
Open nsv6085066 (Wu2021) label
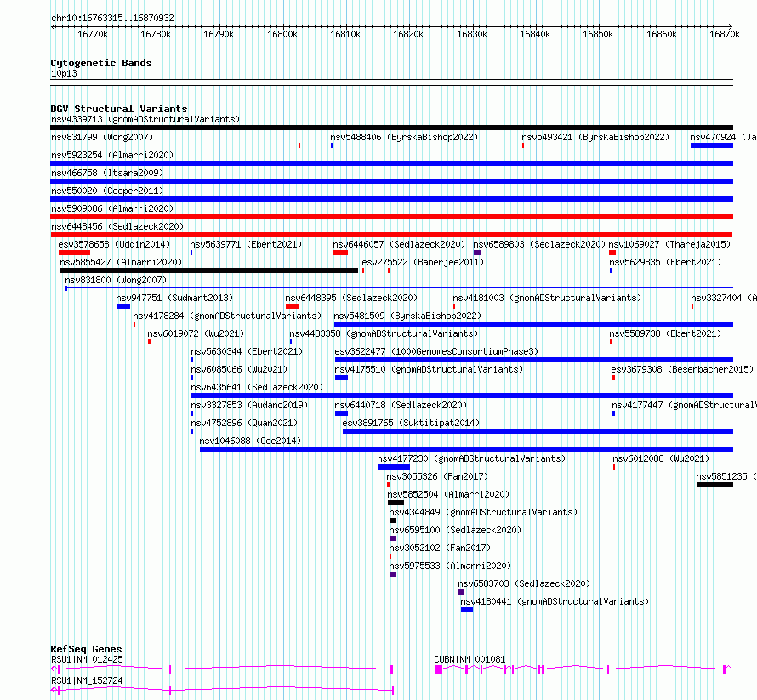[x=239, y=369]
